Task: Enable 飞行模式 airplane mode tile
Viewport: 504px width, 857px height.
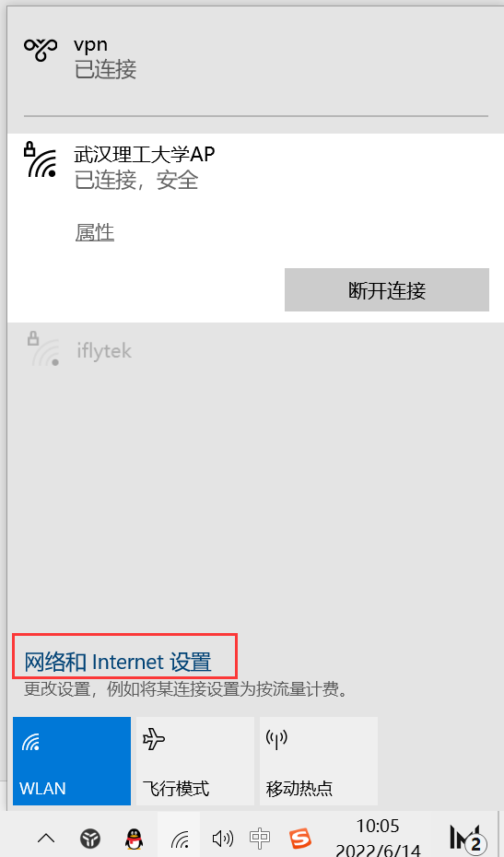Action: [x=195, y=761]
